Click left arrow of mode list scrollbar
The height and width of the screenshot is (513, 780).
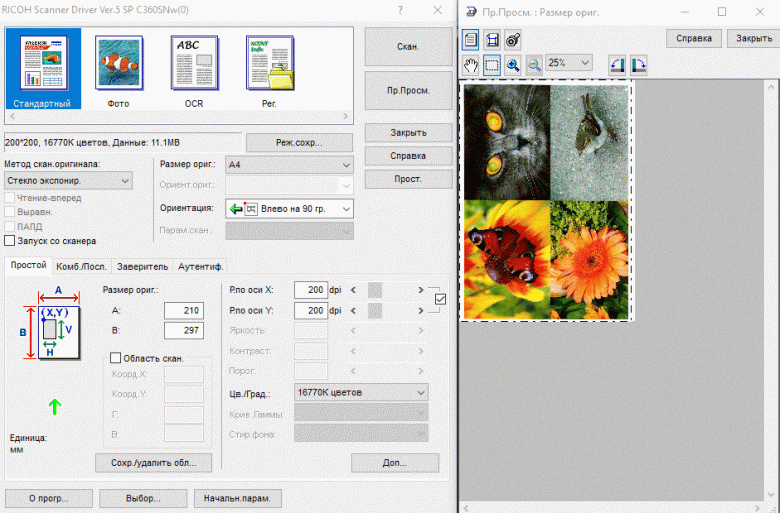pyautogui.click(x=12, y=116)
